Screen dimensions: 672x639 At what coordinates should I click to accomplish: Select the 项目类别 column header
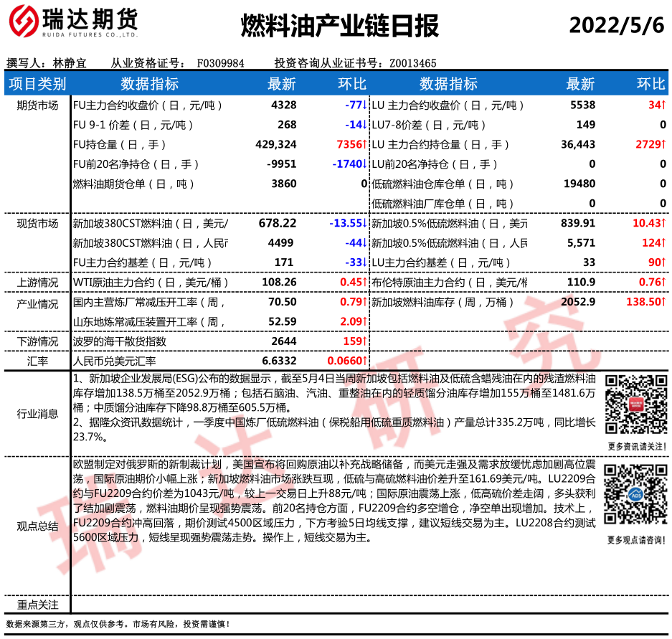coord(37,85)
